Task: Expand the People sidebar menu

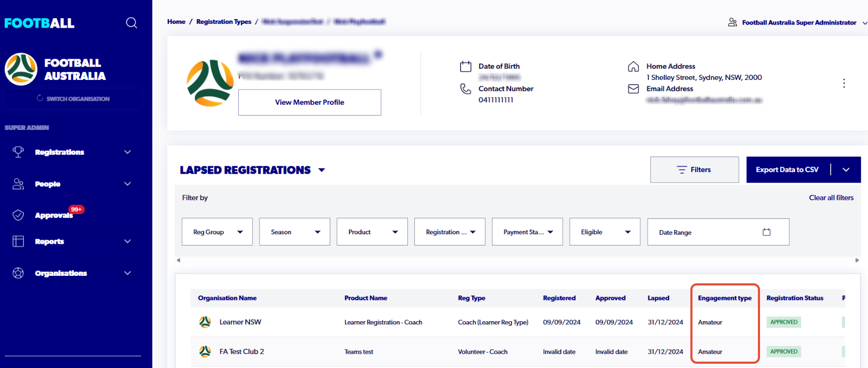Action: (x=128, y=184)
